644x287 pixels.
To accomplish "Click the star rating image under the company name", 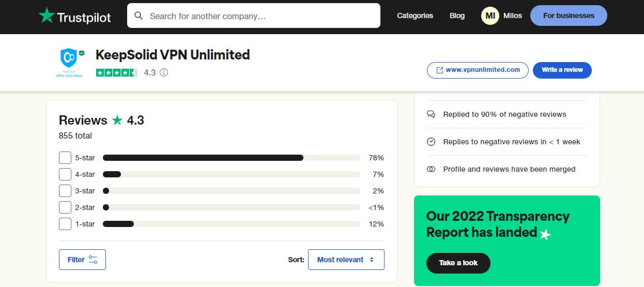I will point(117,72).
